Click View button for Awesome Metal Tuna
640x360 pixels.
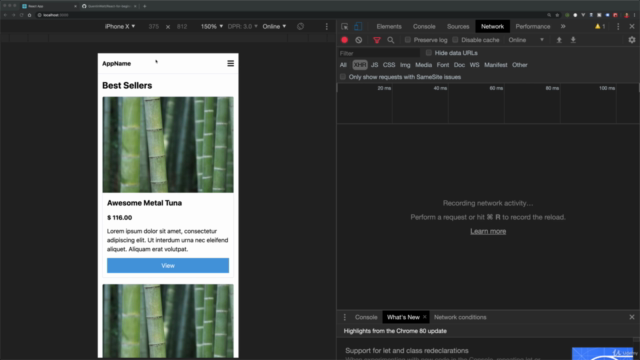point(168,266)
